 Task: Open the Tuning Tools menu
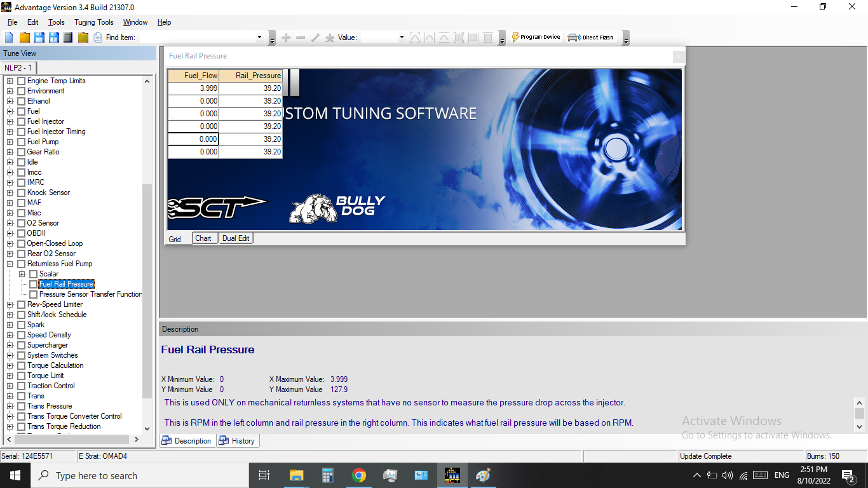click(x=94, y=22)
